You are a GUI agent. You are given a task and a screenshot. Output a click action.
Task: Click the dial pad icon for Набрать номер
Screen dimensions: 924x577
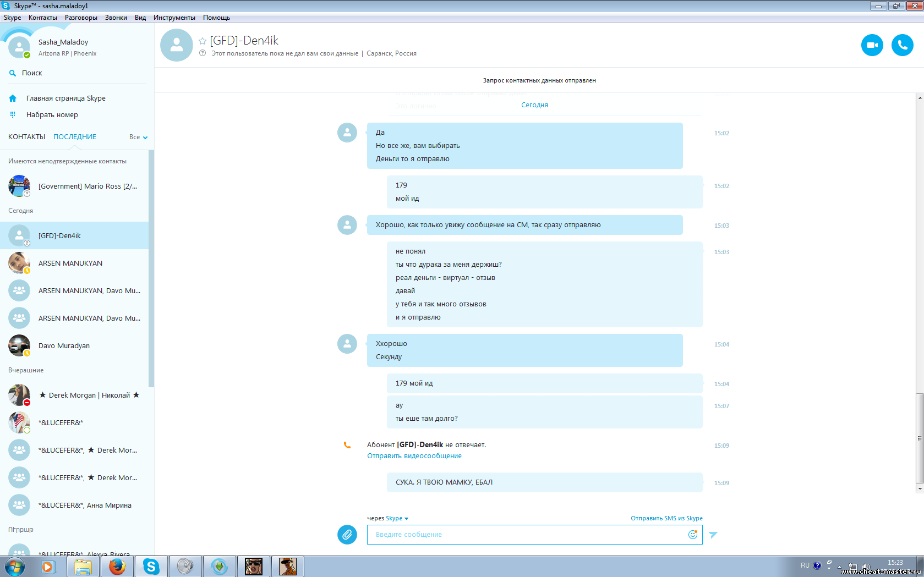(13, 114)
